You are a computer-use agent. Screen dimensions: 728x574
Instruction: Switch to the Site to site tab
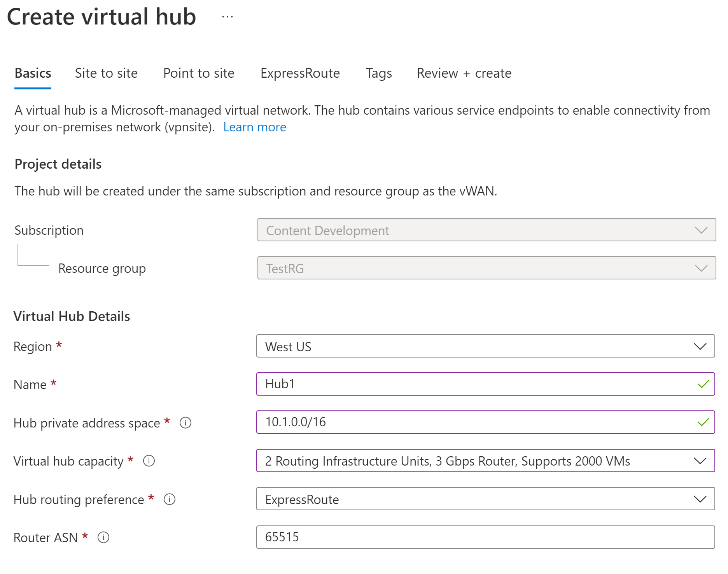tap(106, 73)
